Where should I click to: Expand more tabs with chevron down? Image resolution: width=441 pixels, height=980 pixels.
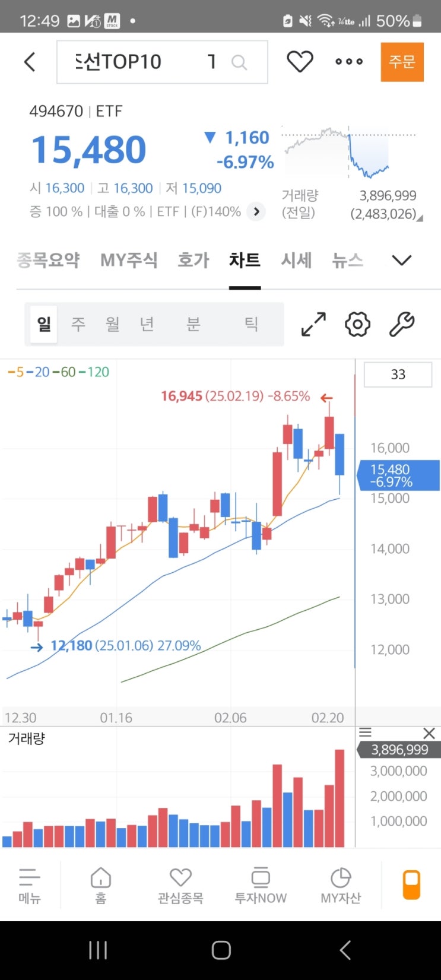[402, 261]
